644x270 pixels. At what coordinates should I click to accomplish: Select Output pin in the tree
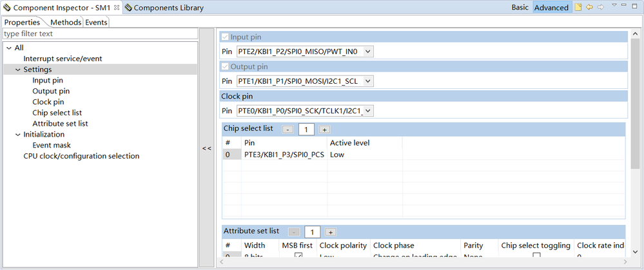[51, 91]
